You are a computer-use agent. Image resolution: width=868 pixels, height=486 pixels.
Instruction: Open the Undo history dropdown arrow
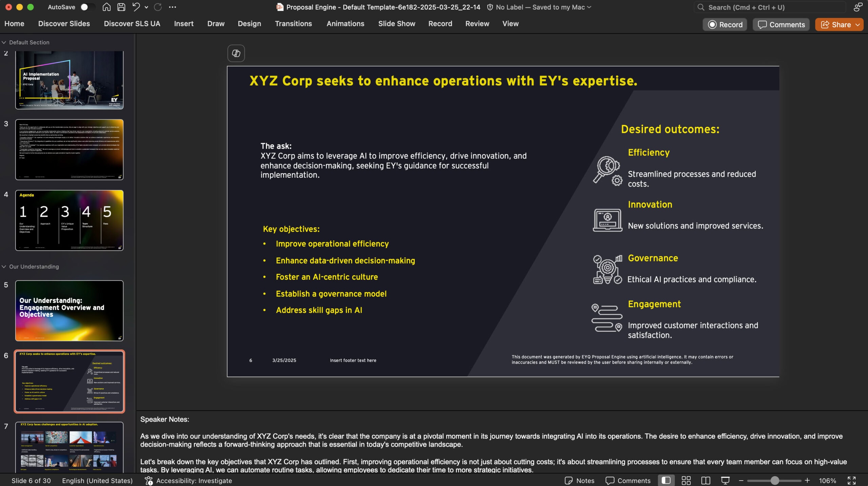(x=146, y=7)
